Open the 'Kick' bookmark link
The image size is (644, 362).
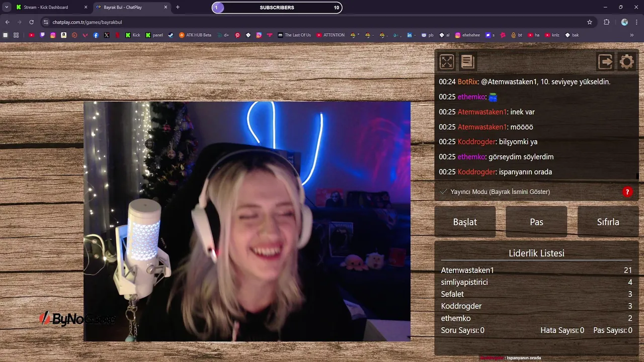133,35
